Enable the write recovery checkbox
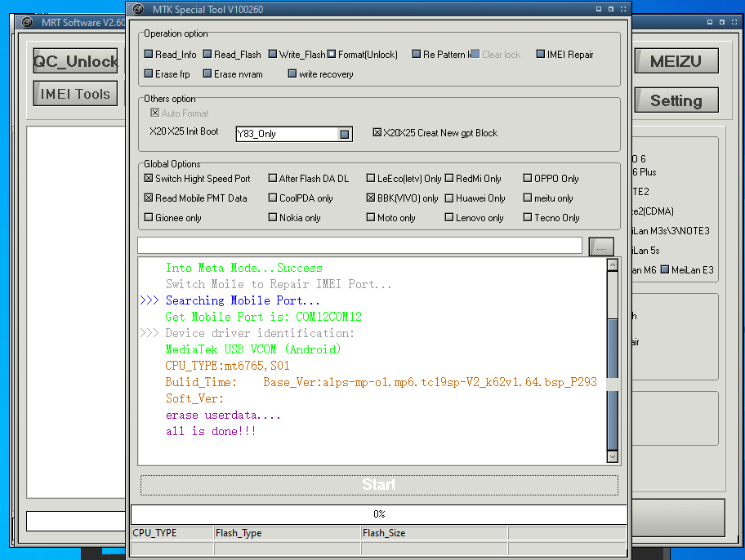This screenshot has height=560, width=745. [x=292, y=73]
